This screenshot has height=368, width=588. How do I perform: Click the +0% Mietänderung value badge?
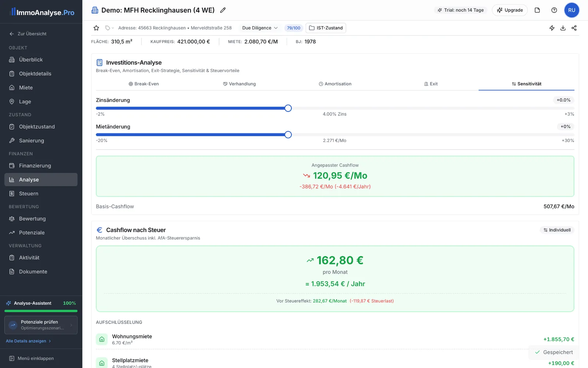(566, 127)
